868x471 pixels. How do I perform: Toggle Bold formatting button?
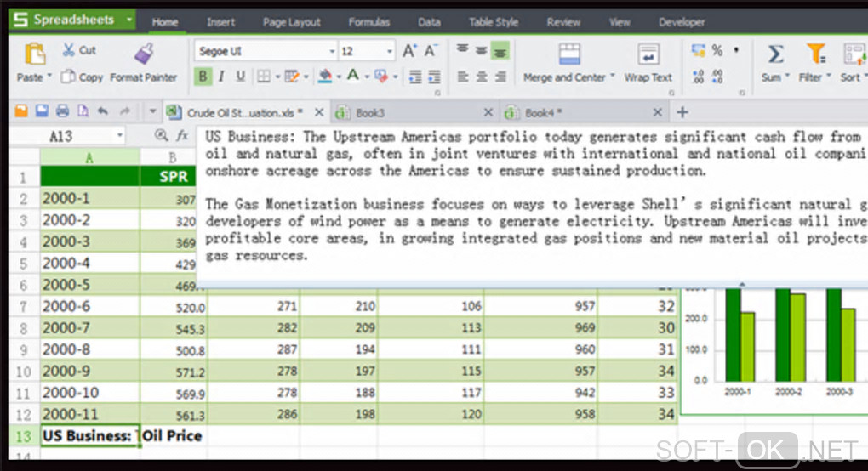[x=203, y=77]
